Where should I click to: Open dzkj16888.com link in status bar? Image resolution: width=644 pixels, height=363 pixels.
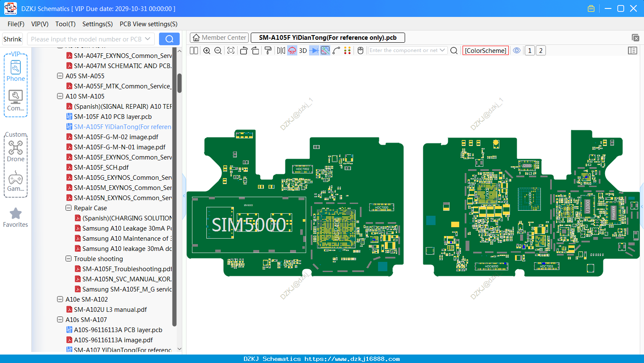point(352,359)
